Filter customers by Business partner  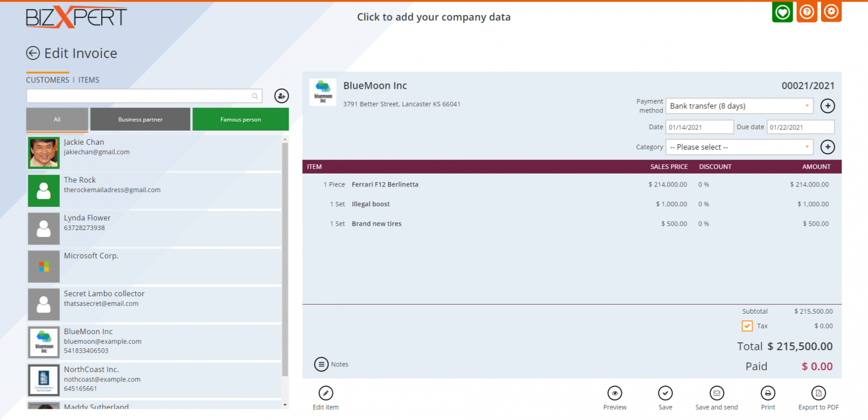click(x=140, y=119)
